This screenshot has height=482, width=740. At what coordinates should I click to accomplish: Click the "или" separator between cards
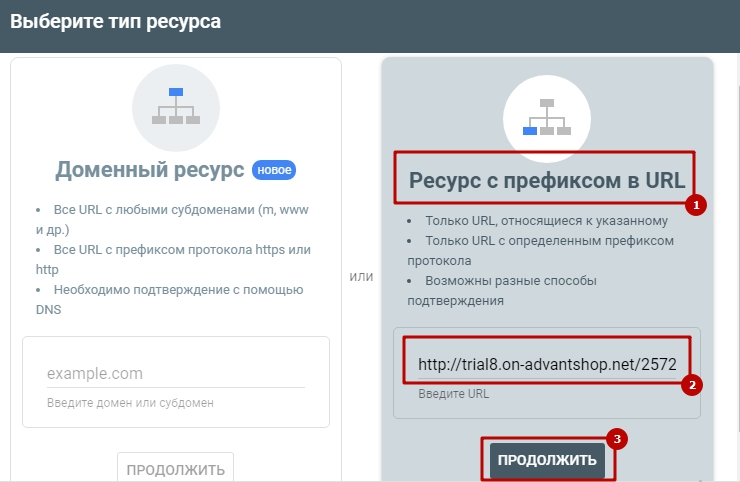point(361,275)
